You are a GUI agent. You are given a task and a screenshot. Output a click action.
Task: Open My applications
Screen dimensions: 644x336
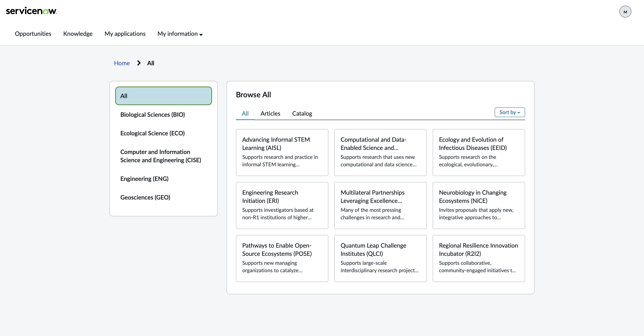(x=125, y=34)
